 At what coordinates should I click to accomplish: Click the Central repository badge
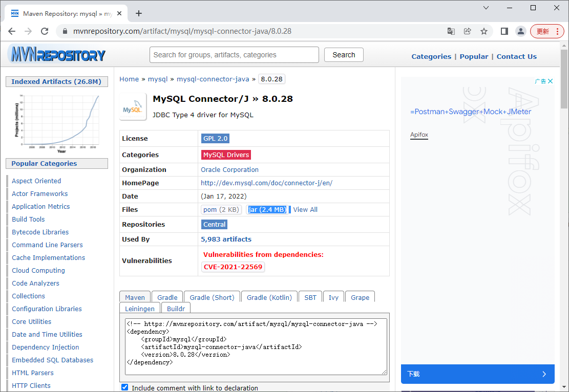[215, 225]
